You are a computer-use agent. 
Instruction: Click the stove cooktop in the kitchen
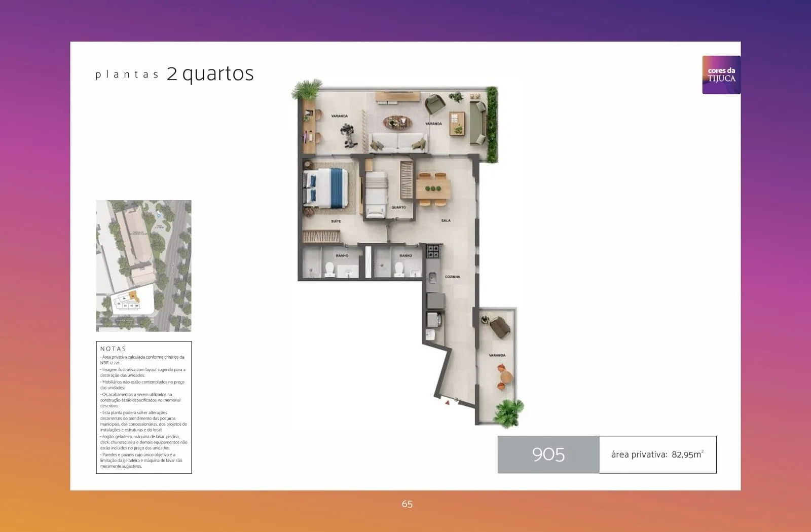pyautogui.click(x=433, y=251)
